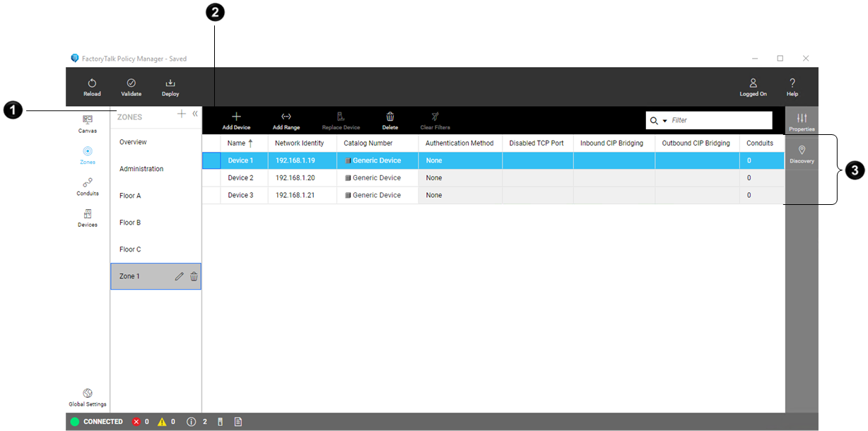The height and width of the screenshot is (431, 868).
Task: Open the filter search dropdown arrow
Action: coord(665,121)
